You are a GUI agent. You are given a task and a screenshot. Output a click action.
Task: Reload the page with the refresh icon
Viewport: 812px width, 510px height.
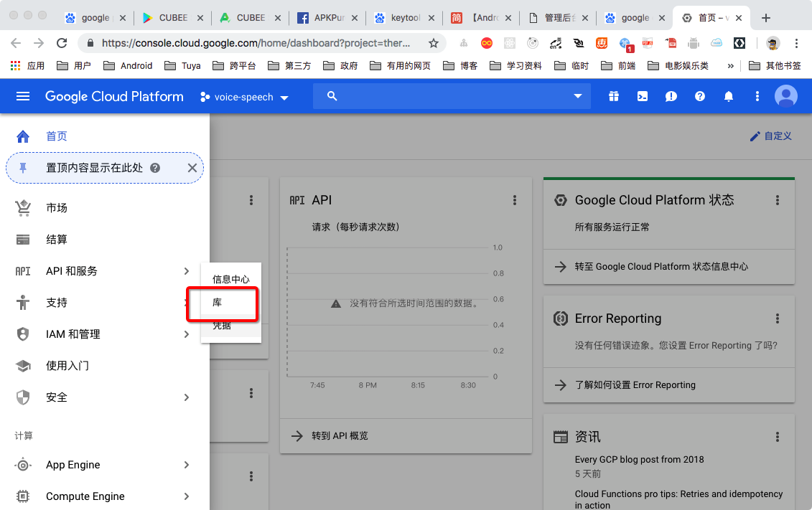pyautogui.click(x=62, y=43)
